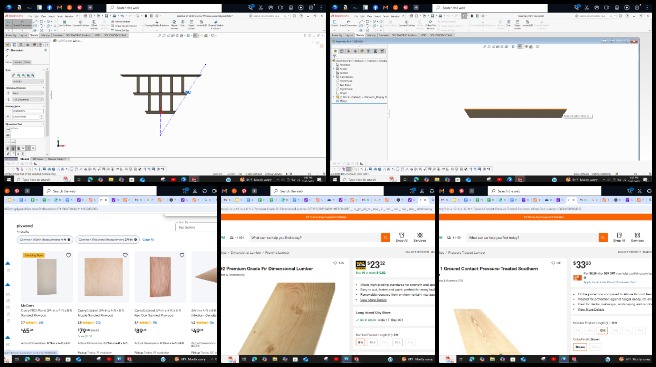Select the 8 ft length option for Fir lumber

360,342
